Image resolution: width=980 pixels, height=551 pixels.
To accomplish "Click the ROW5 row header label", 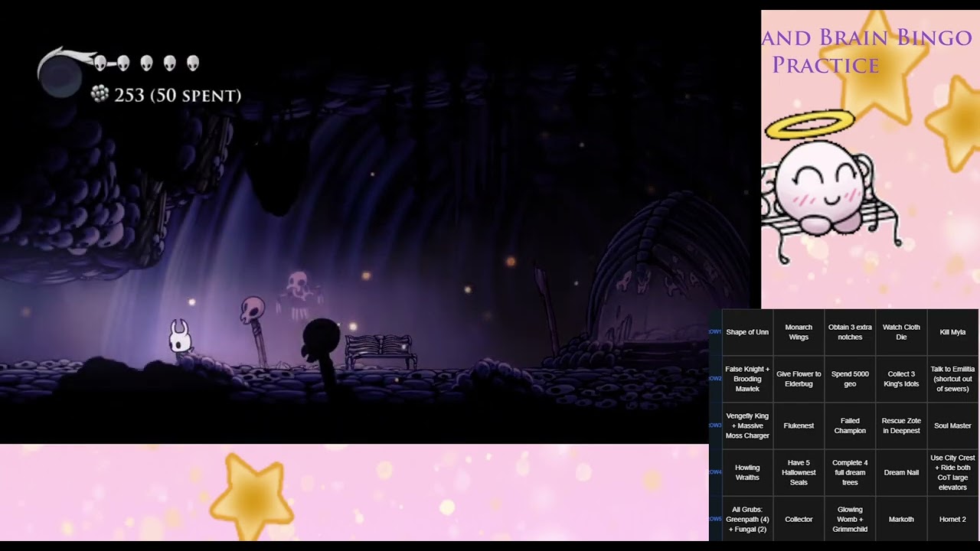I will click(715, 519).
